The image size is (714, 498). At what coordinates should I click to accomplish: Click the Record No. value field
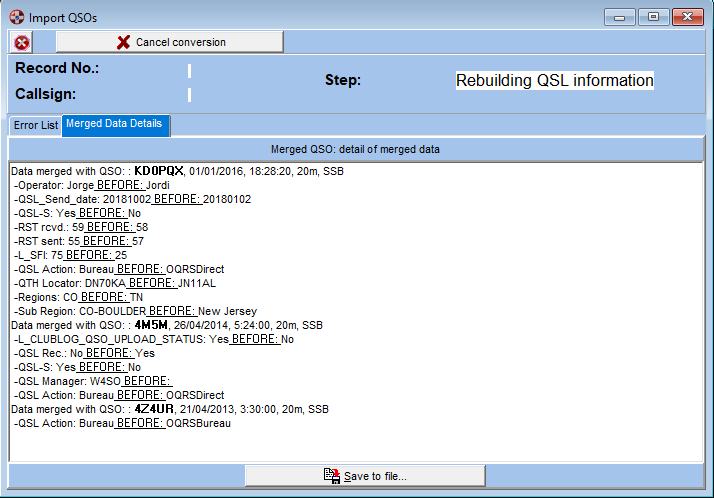pos(189,70)
